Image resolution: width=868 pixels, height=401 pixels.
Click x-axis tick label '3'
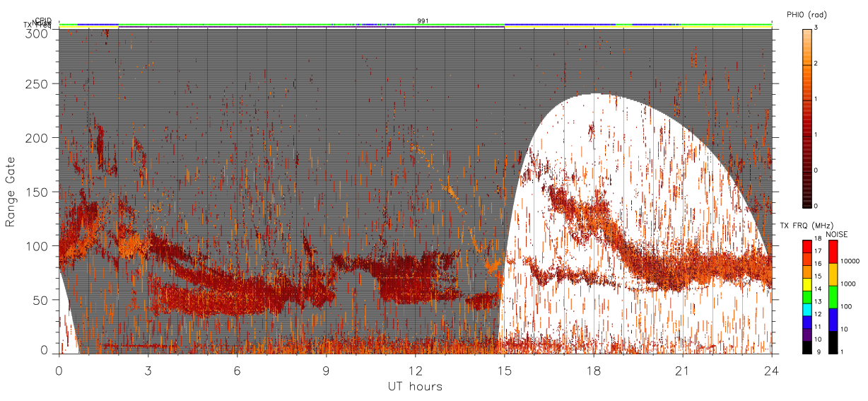[x=148, y=369]
